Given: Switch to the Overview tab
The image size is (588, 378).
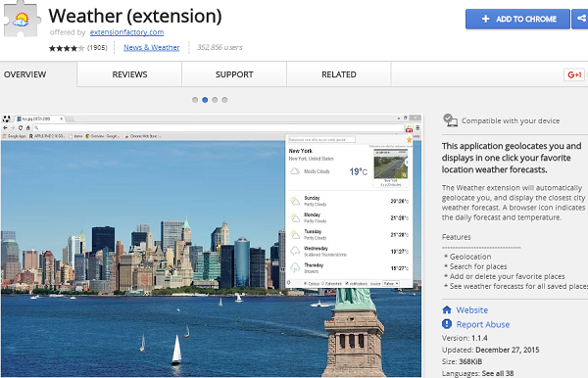Looking at the screenshot, I should click(38, 74).
